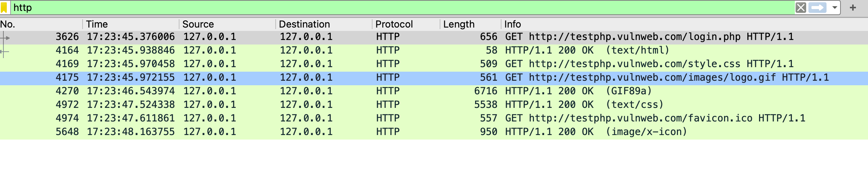
Task: Sort packets by No. column header
Action: pyautogui.click(x=41, y=24)
